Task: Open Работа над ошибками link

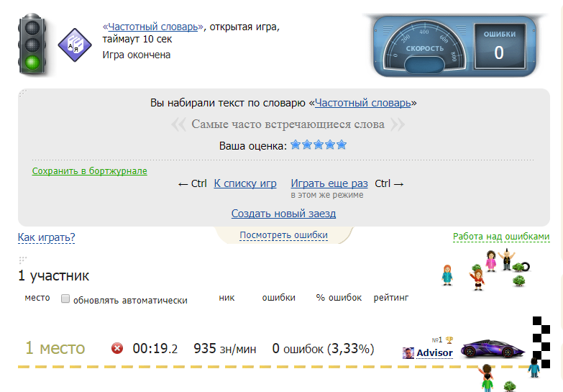Action: (501, 237)
